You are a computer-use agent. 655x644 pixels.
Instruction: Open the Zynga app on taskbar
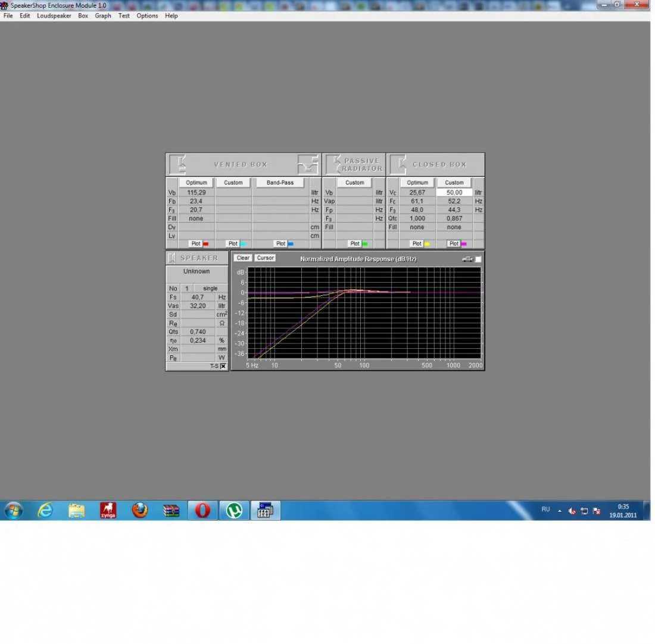(x=108, y=510)
